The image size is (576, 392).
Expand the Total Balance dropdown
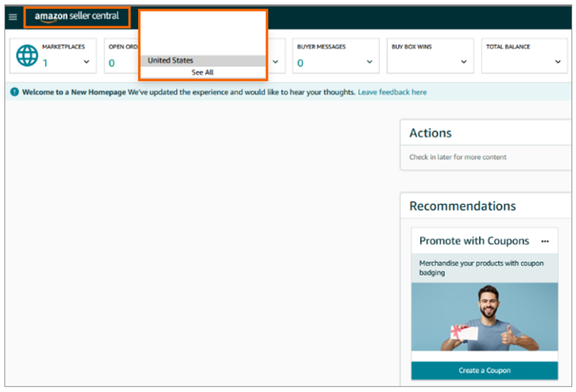pyautogui.click(x=558, y=62)
